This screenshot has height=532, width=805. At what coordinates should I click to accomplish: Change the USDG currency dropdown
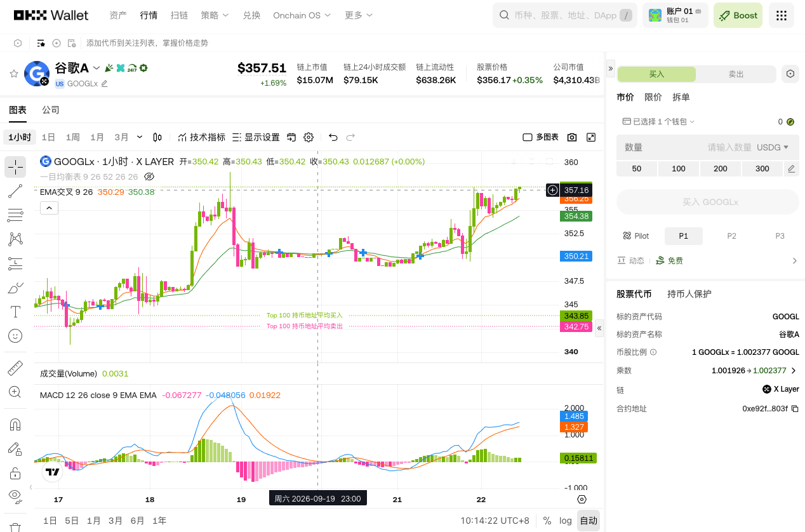pyautogui.click(x=773, y=147)
